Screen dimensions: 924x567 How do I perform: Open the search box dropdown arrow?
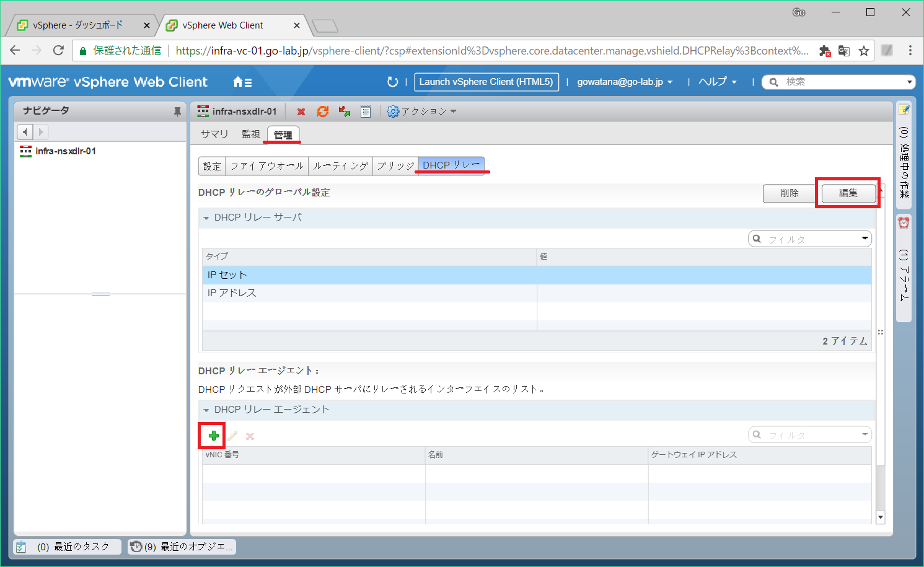tap(909, 82)
